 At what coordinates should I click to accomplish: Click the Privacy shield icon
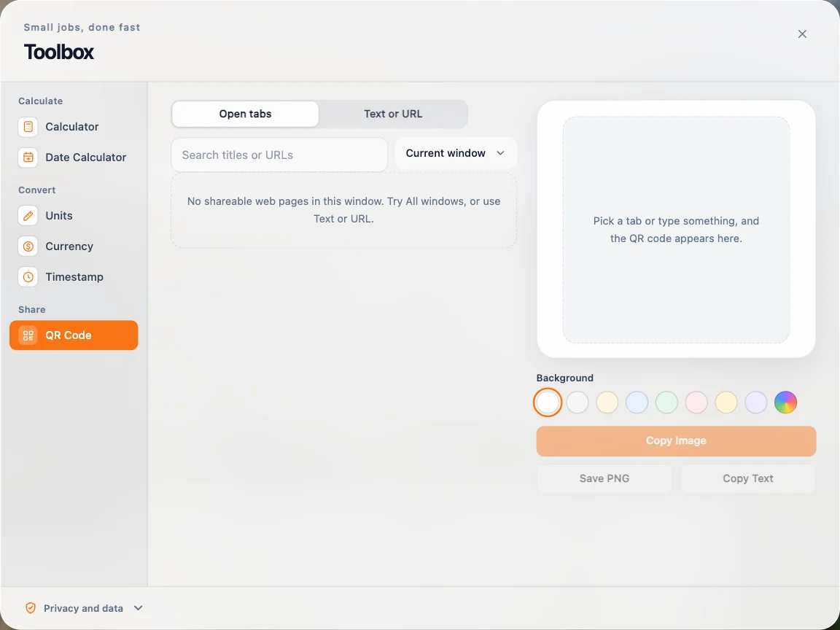(x=31, y=608)
